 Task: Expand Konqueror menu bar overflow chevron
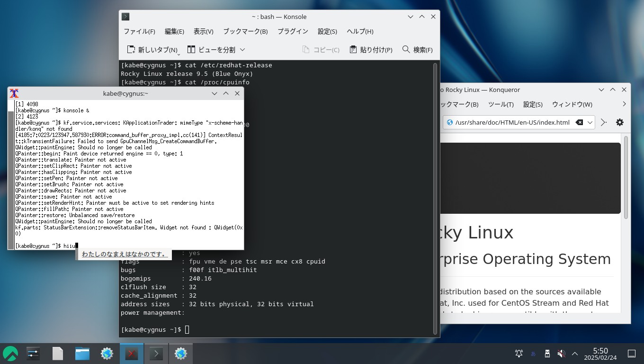click(624, 104)
